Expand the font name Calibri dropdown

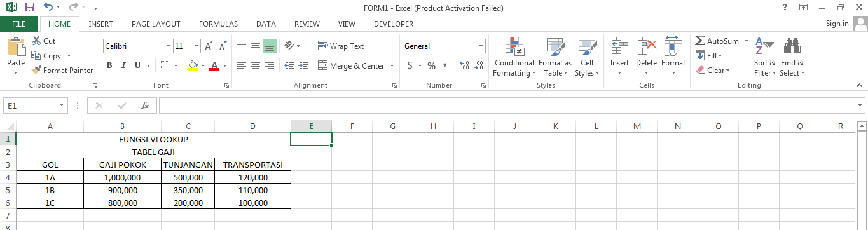point(169,46)
